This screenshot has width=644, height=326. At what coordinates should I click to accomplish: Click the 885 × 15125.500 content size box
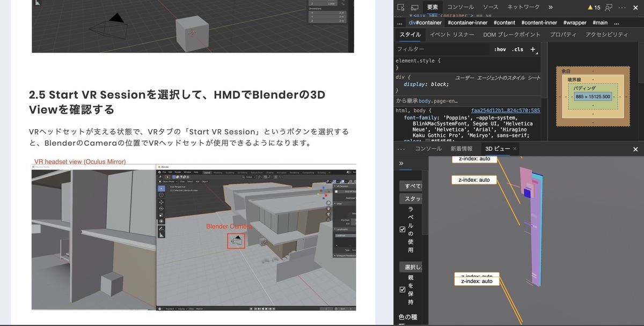point(592,97)
